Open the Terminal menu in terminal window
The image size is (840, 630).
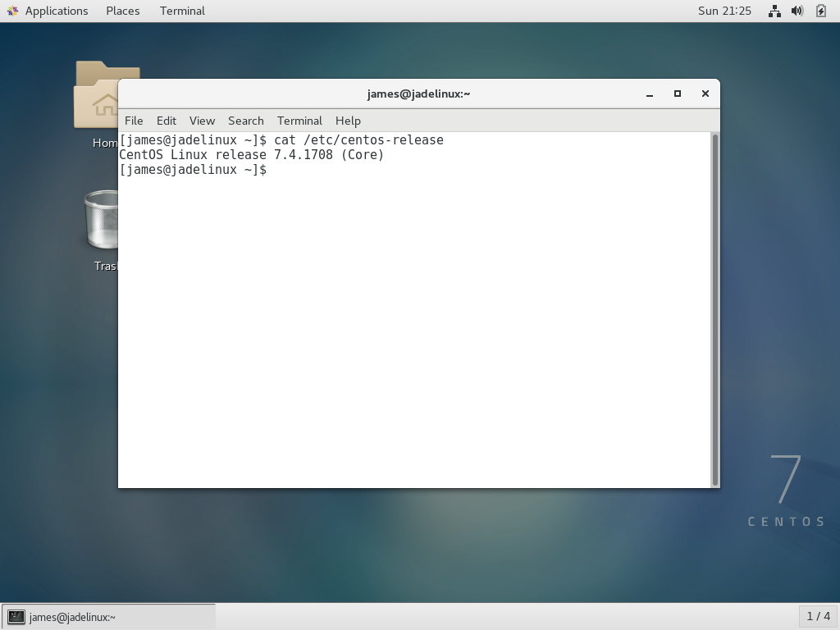[299, 121]
